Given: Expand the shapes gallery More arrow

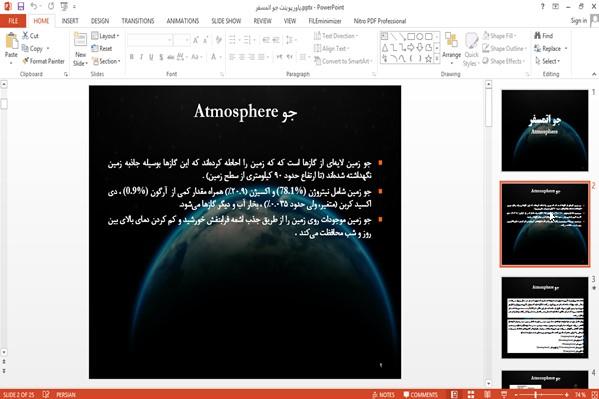Looking at the screenshot, I should (x=437, y=58).
